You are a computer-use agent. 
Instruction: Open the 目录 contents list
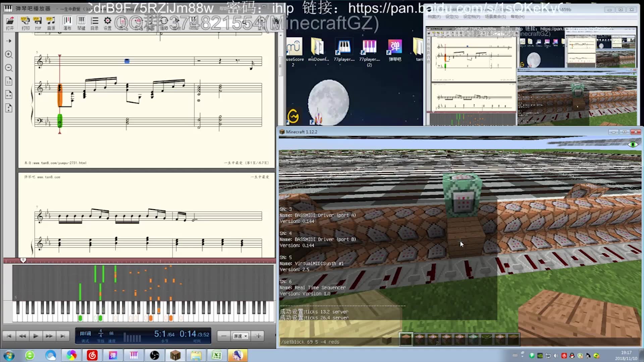(95, 23)
